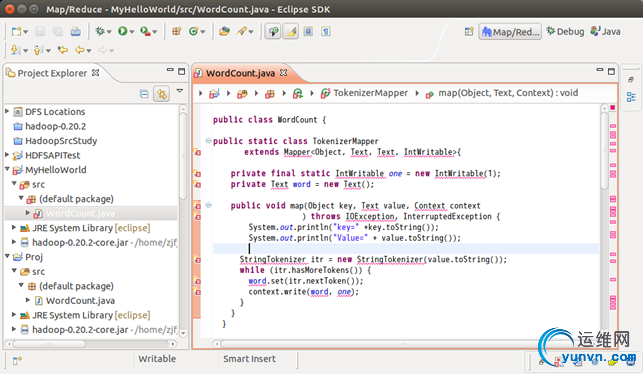This screenshot has height=374, width=643.
Task: Open the Back history dropdown arrow
Action: (89, 50)
